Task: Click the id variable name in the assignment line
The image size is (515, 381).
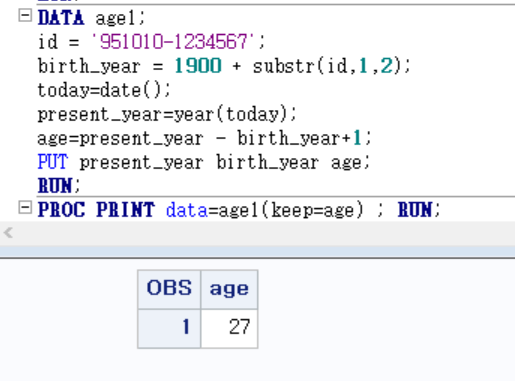Action: 48,42
